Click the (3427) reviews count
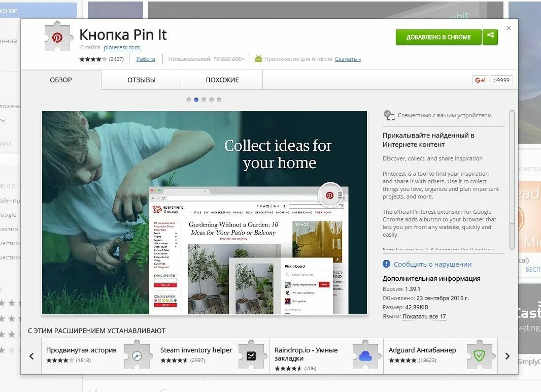The width and height of the screenshot is (541, 392). [x=116, y=59]
